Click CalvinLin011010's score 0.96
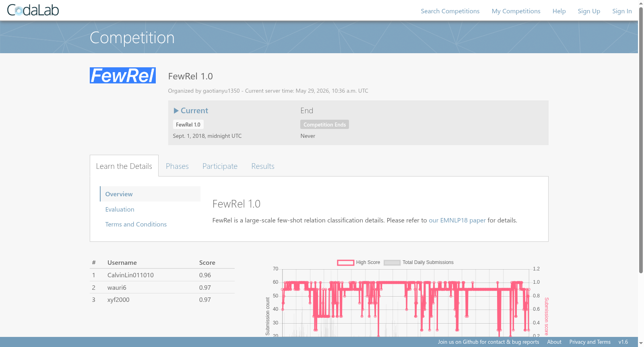644x347 pixels. (x=205, y=275)
